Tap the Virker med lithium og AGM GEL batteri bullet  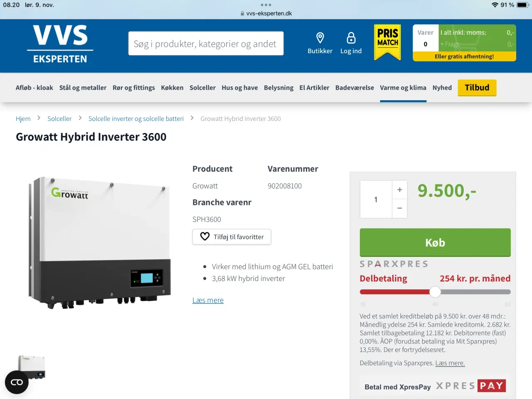point(272,266)
